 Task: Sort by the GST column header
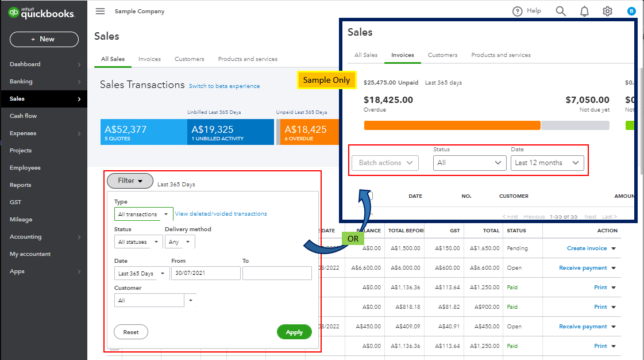coord(454,231)
